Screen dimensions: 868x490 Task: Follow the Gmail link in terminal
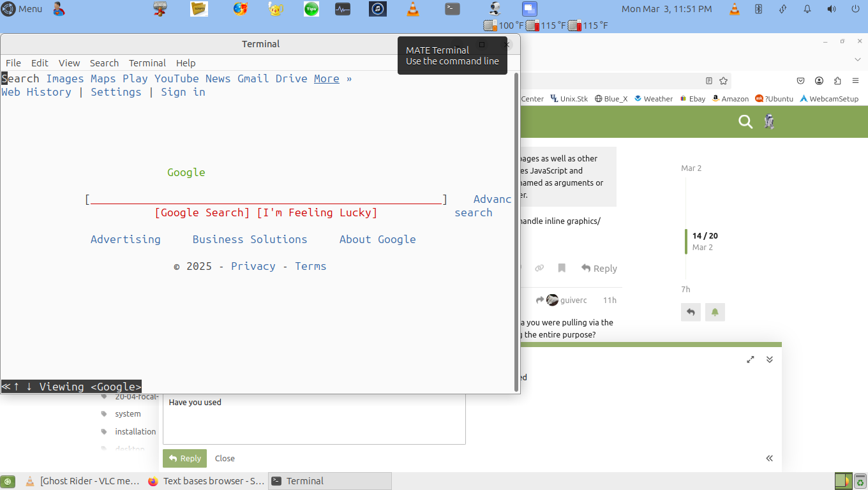click(x=253, y=78)
